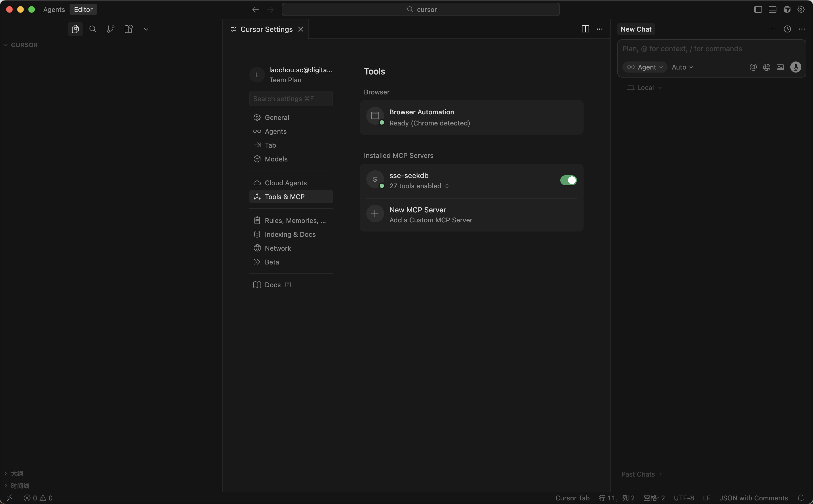The width and height of the screenshot is (813, 504).
Task: Disable the sse-seekdb MCP server toggle
Action: (568, 180)
